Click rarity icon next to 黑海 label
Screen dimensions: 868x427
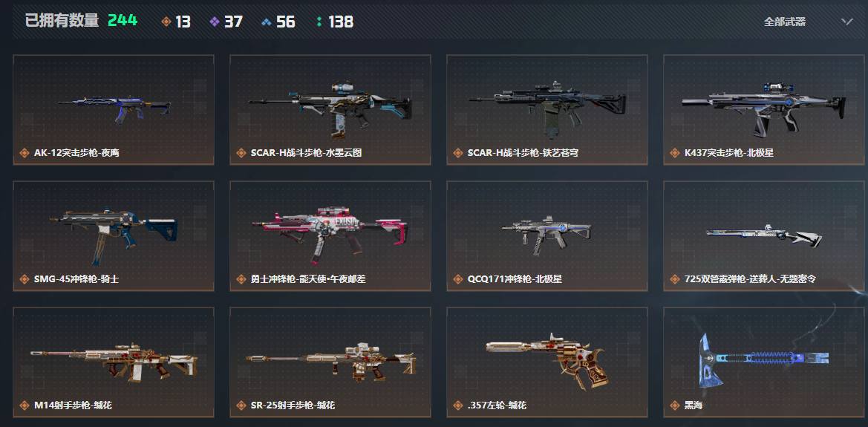pos(675,405)
